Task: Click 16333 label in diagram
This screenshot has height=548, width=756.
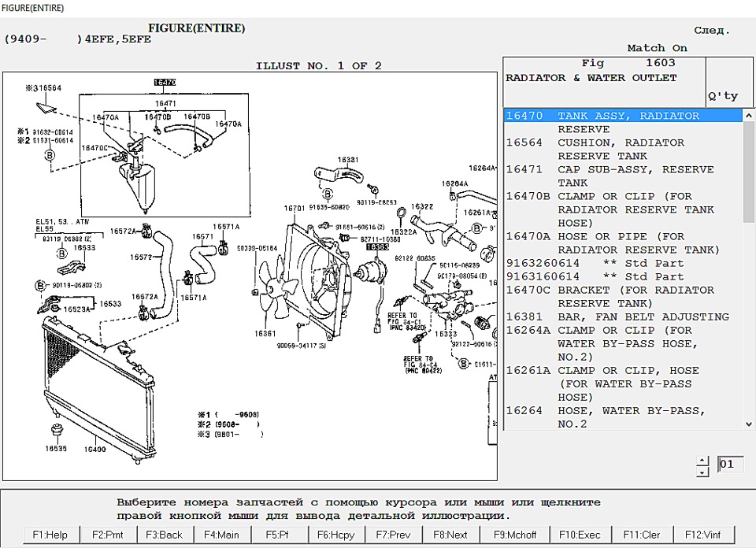Action: point(446,334)
